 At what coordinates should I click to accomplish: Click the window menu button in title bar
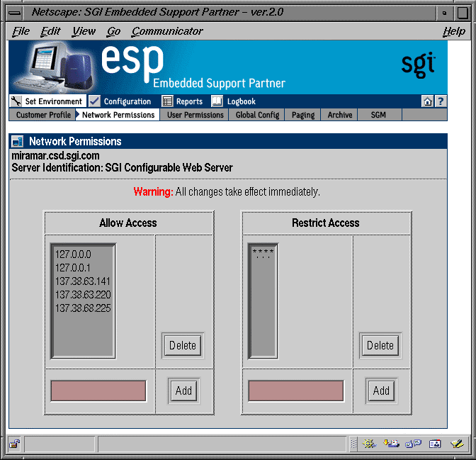14,13
